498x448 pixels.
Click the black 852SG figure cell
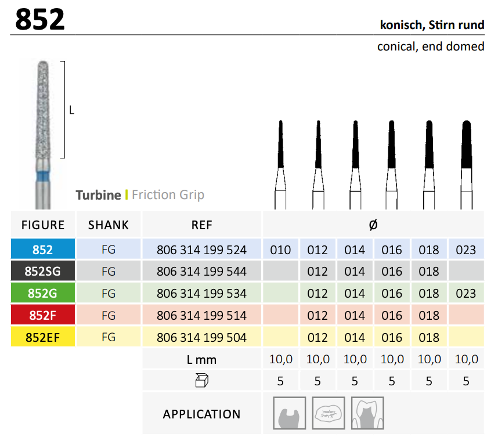pos(43,271)
